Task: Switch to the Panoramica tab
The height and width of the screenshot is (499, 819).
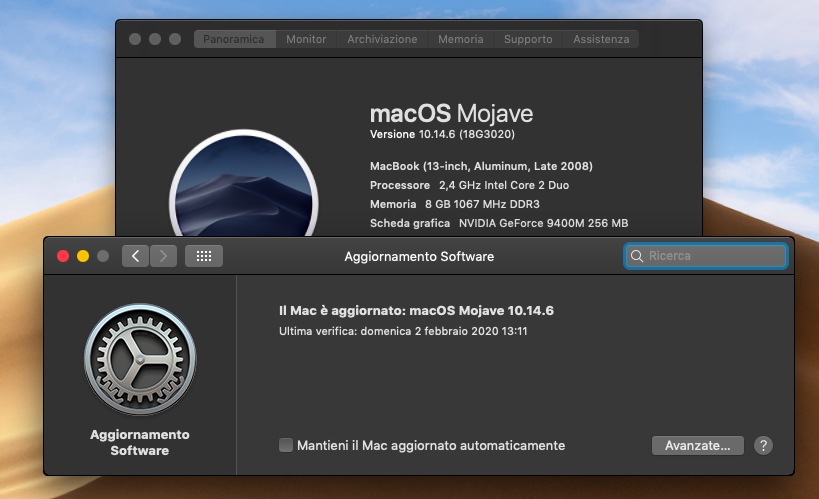Action: tap(234, 39)
